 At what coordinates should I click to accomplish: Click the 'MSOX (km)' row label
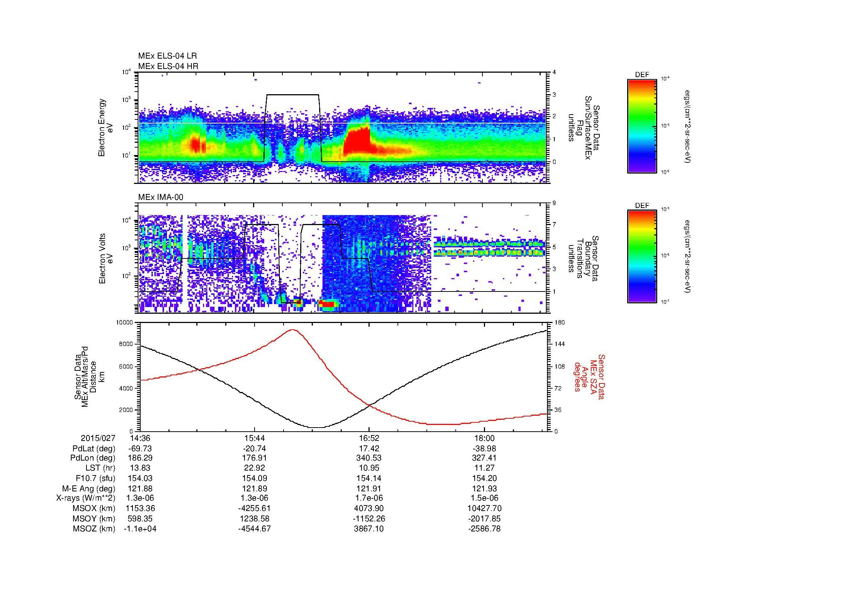click(x=94, y=508)
